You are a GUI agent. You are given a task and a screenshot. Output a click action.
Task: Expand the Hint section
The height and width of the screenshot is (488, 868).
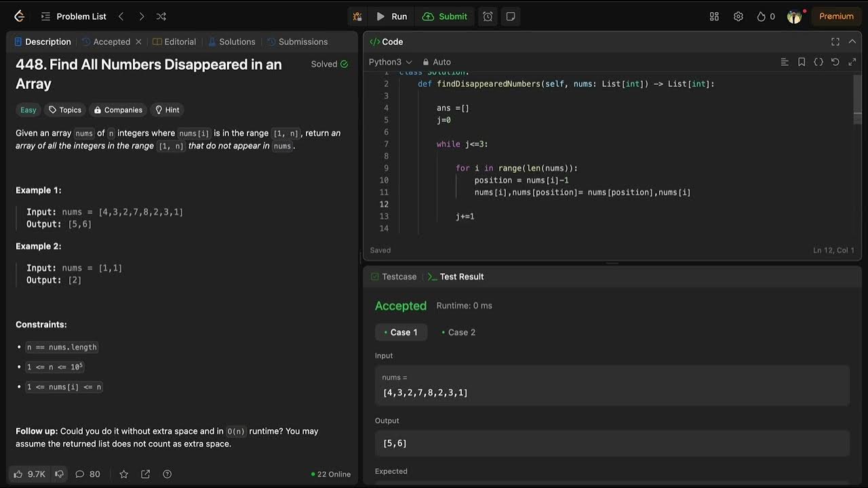tap(167, 110)
